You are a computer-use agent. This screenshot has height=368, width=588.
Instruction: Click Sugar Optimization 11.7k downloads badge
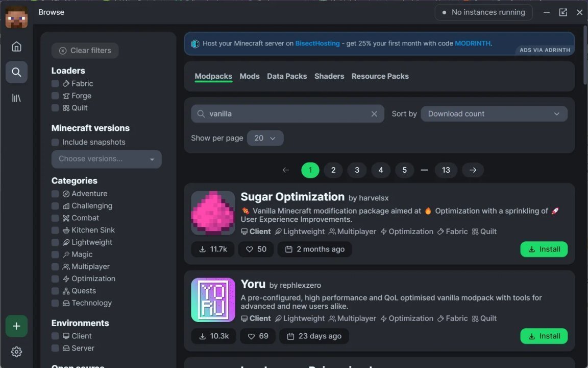(213, 249)
